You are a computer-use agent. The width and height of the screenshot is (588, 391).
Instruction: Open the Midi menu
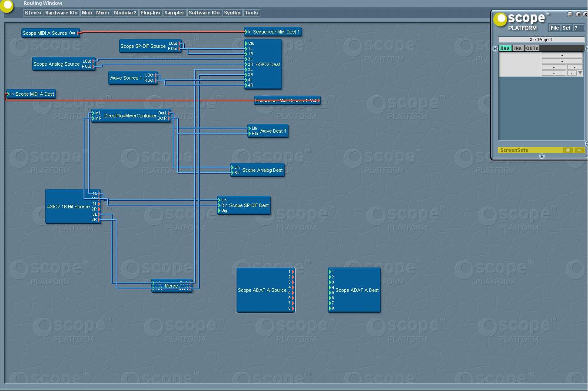tap(87, 13)
